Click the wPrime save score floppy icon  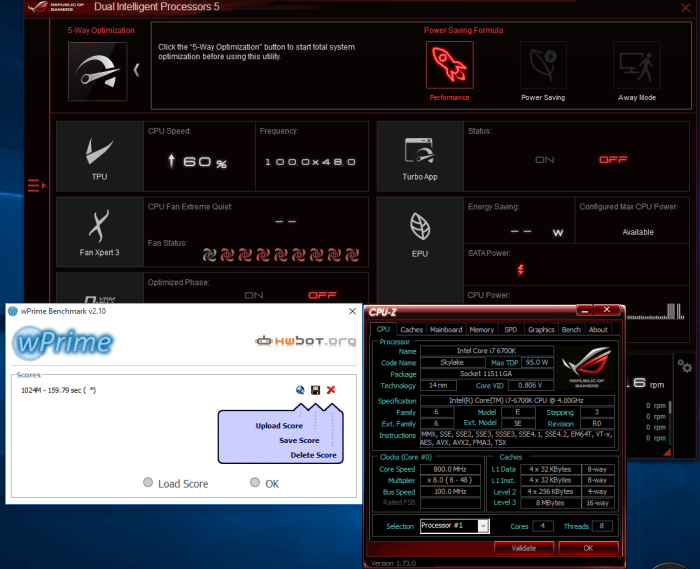(x=315, y=390)
